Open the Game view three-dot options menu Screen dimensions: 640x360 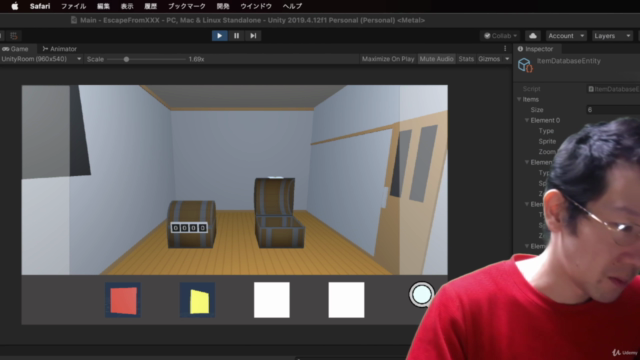pyautogui.click(x=505, y=49)
